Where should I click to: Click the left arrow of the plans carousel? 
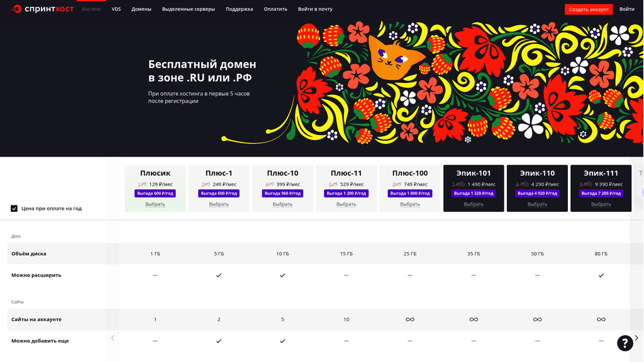pos(113,337)
